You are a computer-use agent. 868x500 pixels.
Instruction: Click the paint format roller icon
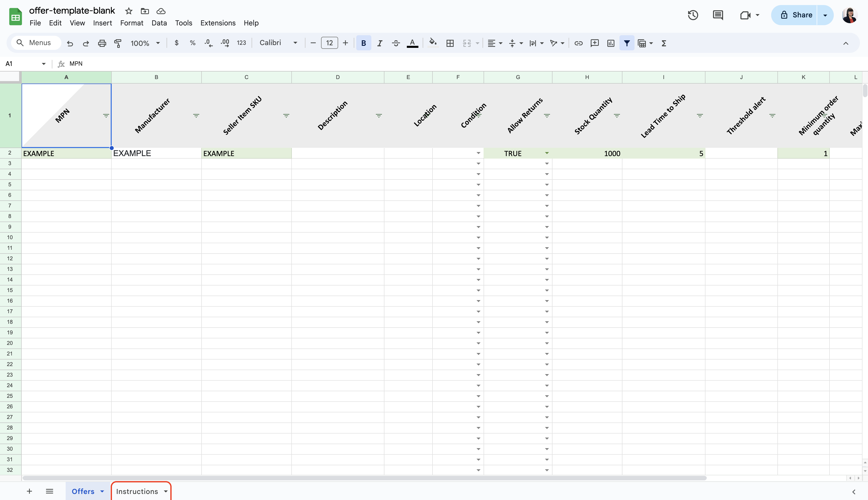click(x=118, y=43)
